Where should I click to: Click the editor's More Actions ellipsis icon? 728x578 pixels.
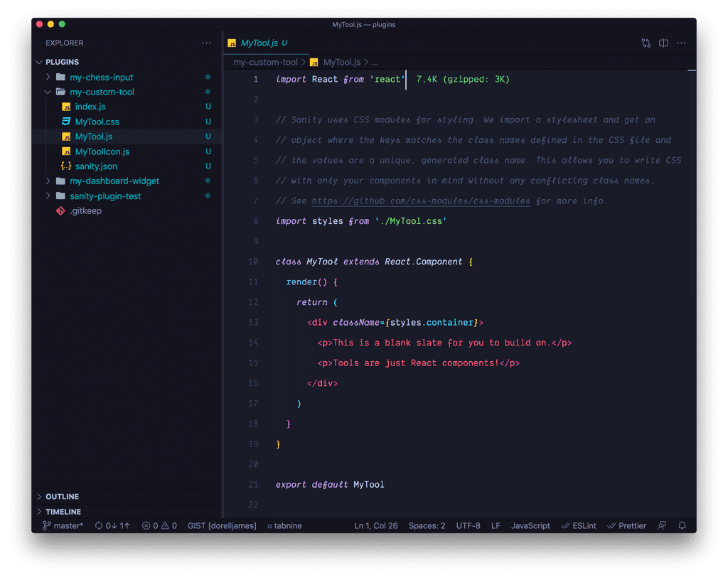(681, 43)
